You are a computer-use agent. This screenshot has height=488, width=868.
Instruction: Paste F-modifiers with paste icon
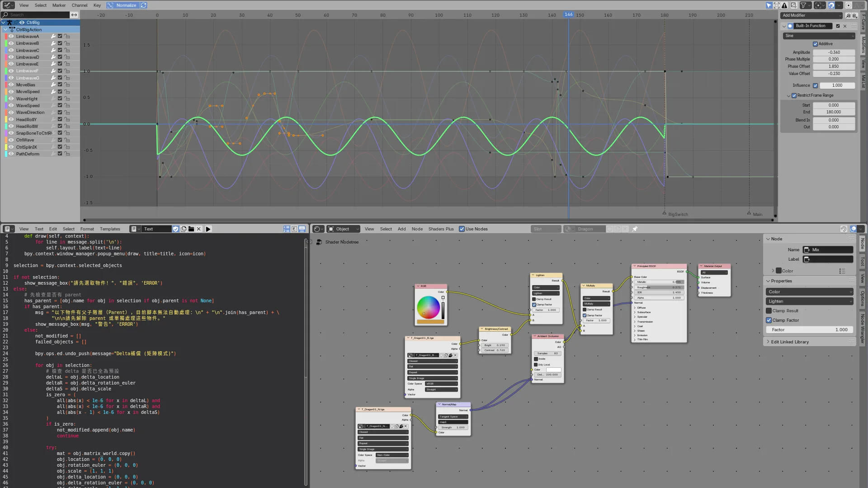pyautogui.click(x=855, y=15)
